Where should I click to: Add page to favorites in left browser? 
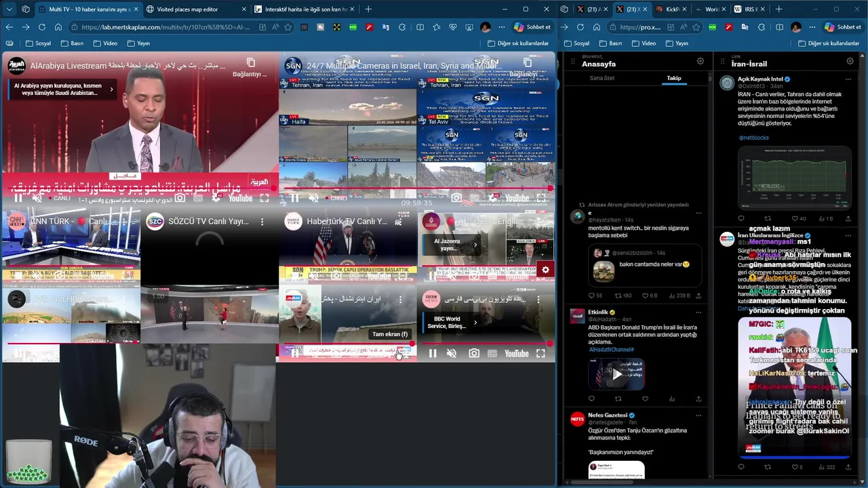point(288,27)
